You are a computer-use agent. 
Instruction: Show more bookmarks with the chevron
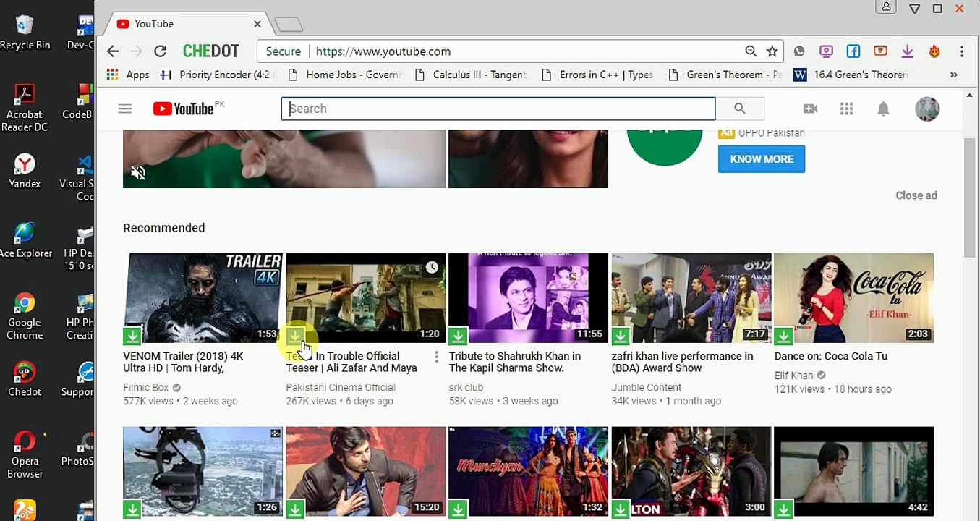[953, 75]
